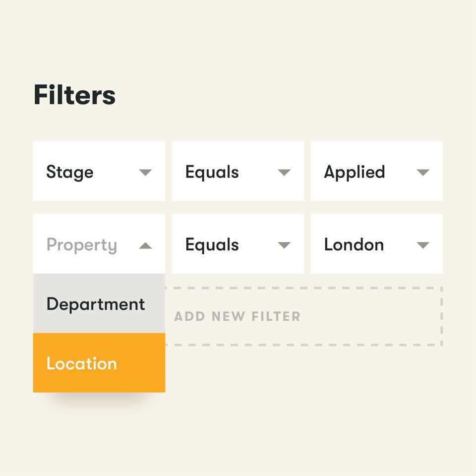Click the chevron in the second Equals box
The image size is (476, 476).
click(x=284, y=245)
